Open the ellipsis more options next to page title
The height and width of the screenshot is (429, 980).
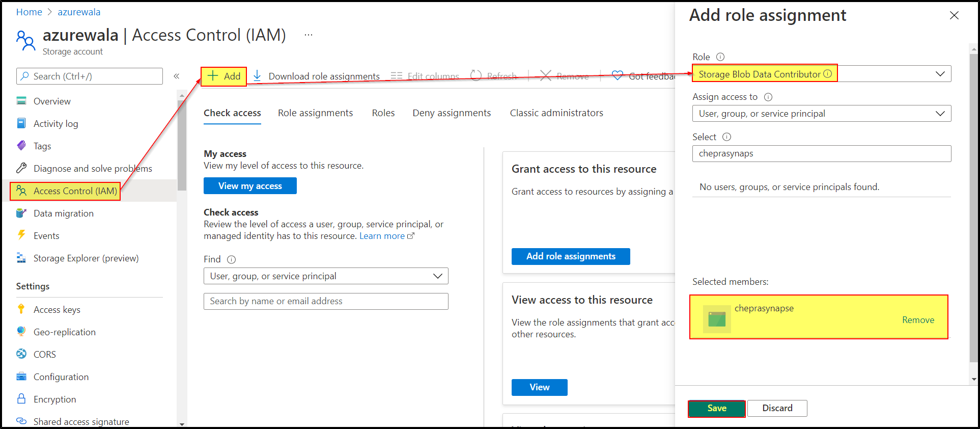309,35
